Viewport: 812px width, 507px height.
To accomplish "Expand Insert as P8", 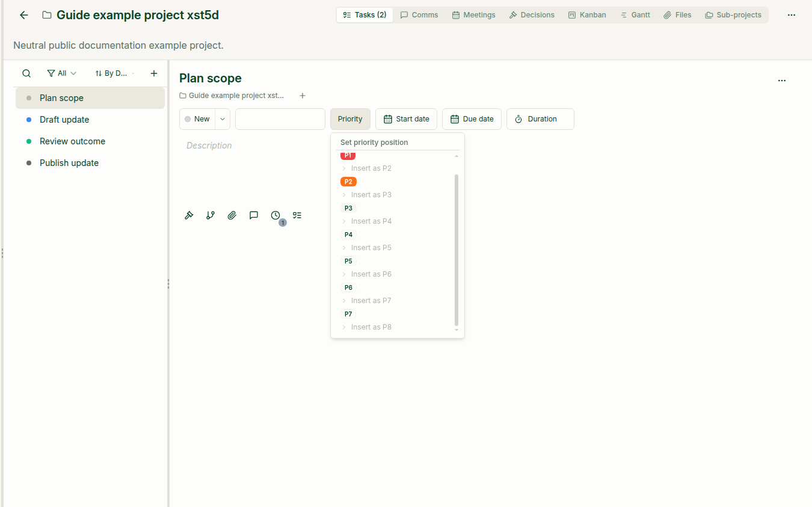I will pyautogui.click(x=366, y=327).
